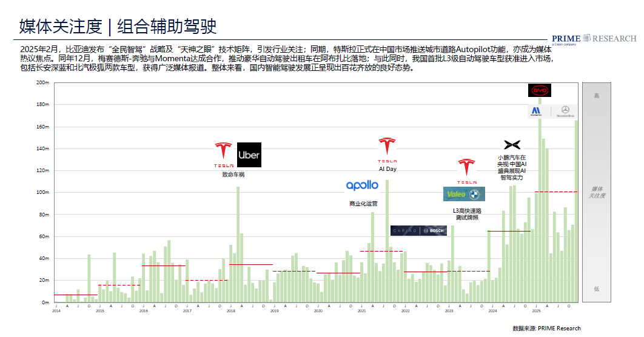Click the red solid 2024 average line
644x337 pixels.
coord(509,232)
